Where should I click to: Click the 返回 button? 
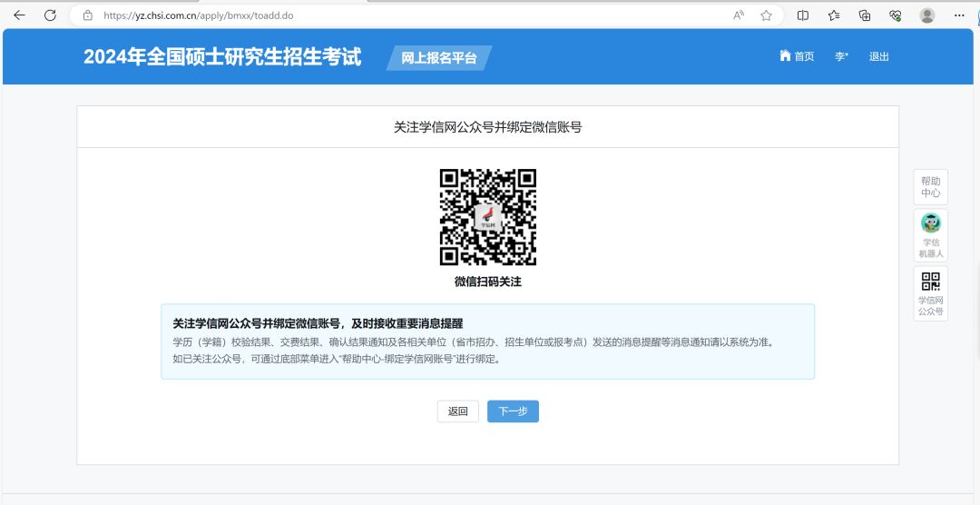[457, 411]
